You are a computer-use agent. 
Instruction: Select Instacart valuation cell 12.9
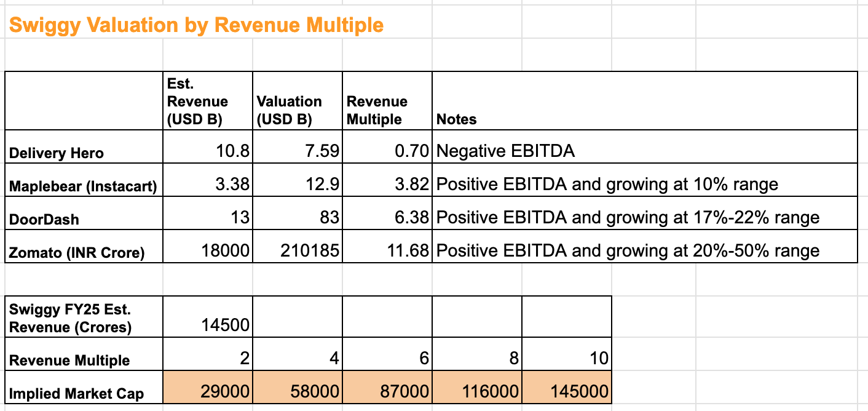click(x=298, y=180)
